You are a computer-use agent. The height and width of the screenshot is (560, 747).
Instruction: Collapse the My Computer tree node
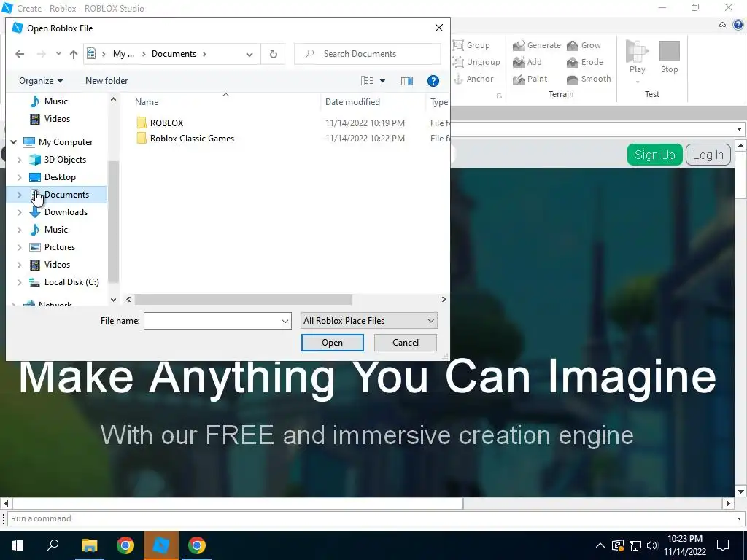[14, 142]
